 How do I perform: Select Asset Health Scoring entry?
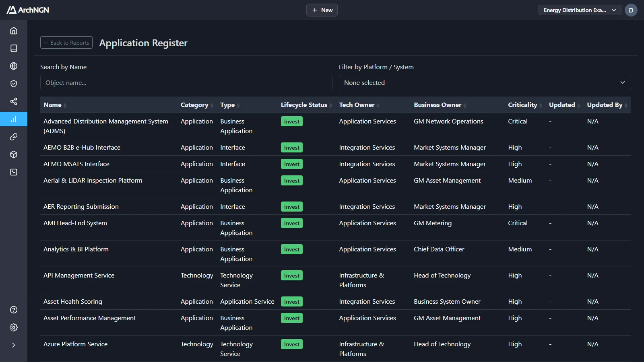coord(73,302)
